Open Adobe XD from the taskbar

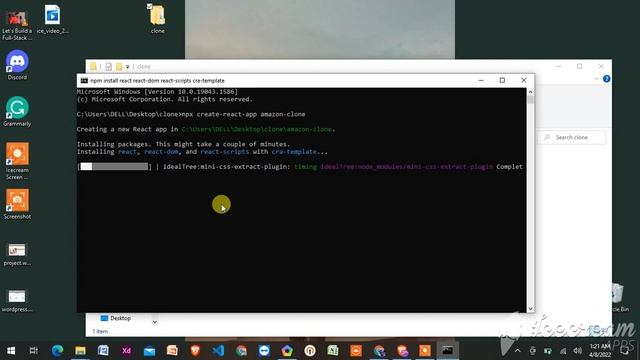click(127, 351)
